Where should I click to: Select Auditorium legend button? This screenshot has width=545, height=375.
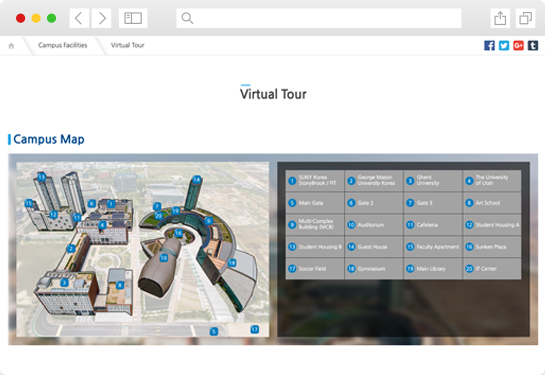(x=374, y=225)
